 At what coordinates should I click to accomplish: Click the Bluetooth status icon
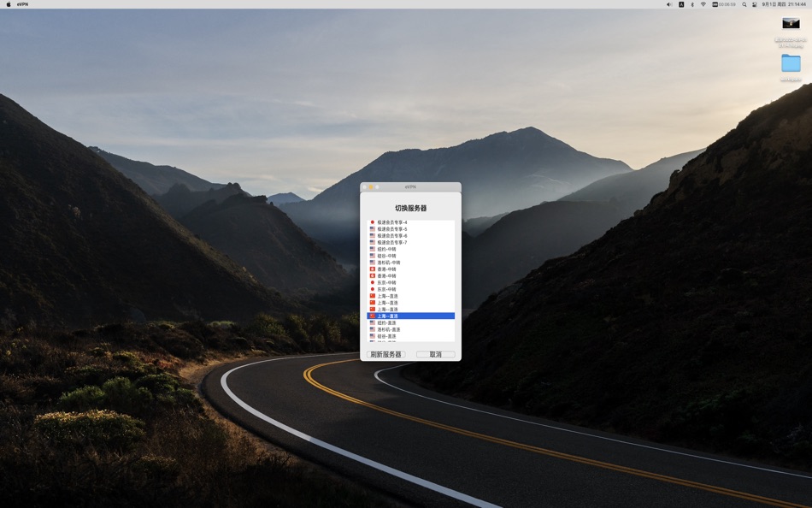coord(692,4)
